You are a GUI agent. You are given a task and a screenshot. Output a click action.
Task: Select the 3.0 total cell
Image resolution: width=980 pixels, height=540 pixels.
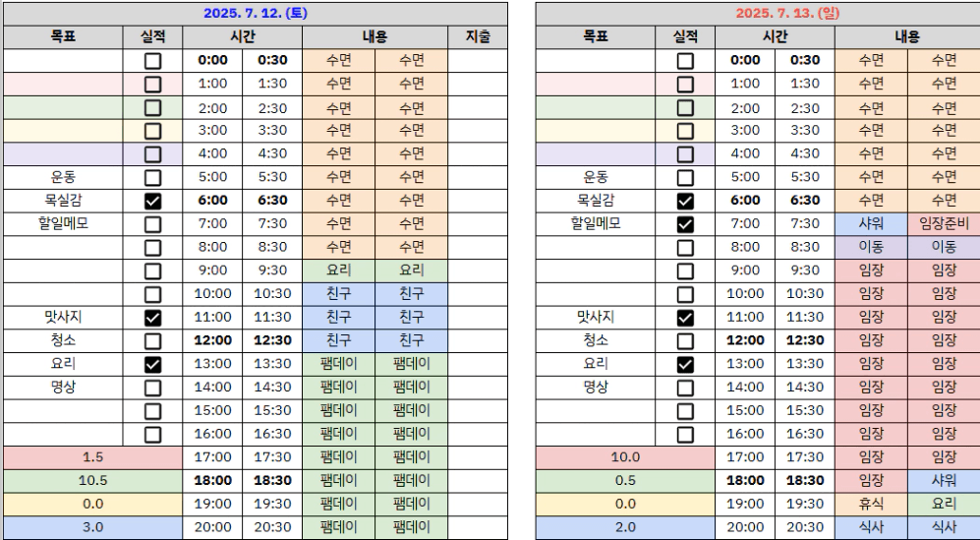[x=92, y=527]
